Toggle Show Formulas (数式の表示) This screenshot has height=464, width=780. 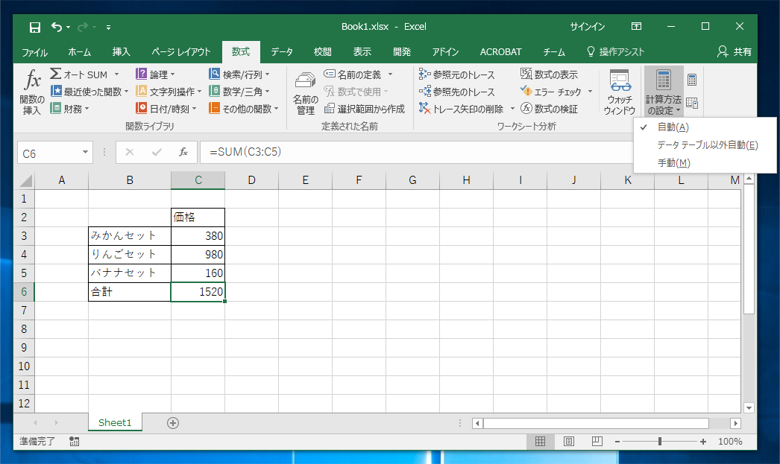[x=549, y=75]
